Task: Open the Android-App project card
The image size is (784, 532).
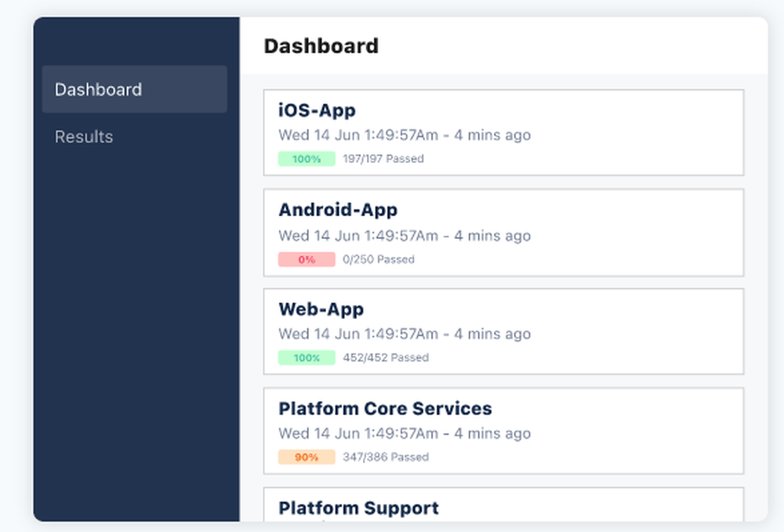Action: click(503, 233)
